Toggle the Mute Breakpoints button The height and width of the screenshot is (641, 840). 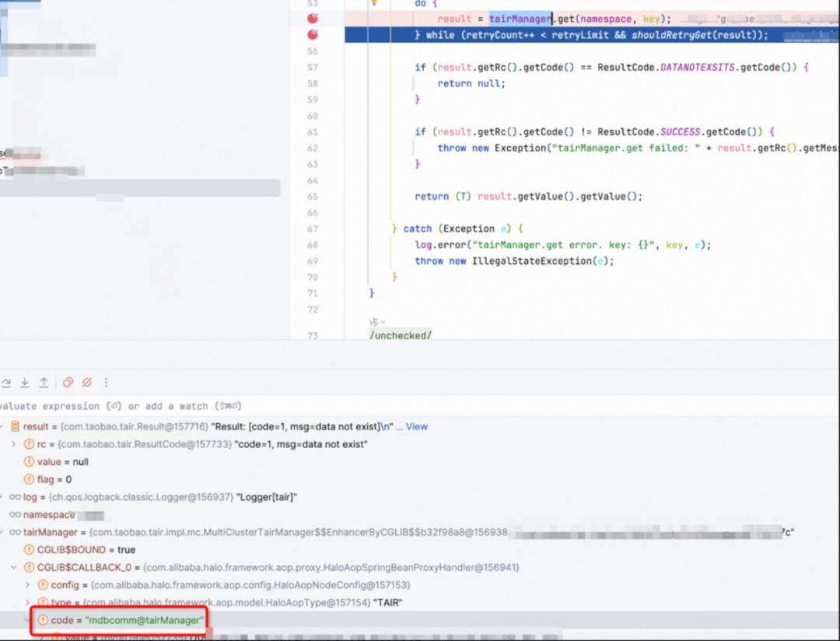87,382
